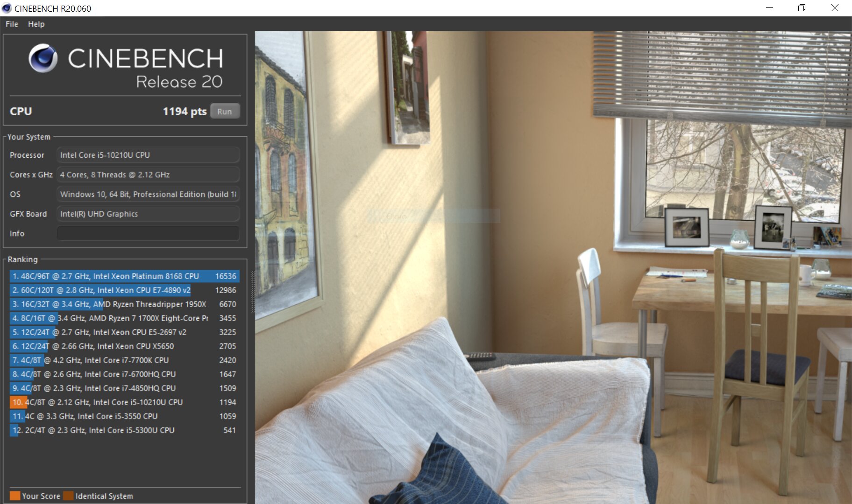
Task: Click the 16536 score in the ranking list
Action: tap(226, 276)
